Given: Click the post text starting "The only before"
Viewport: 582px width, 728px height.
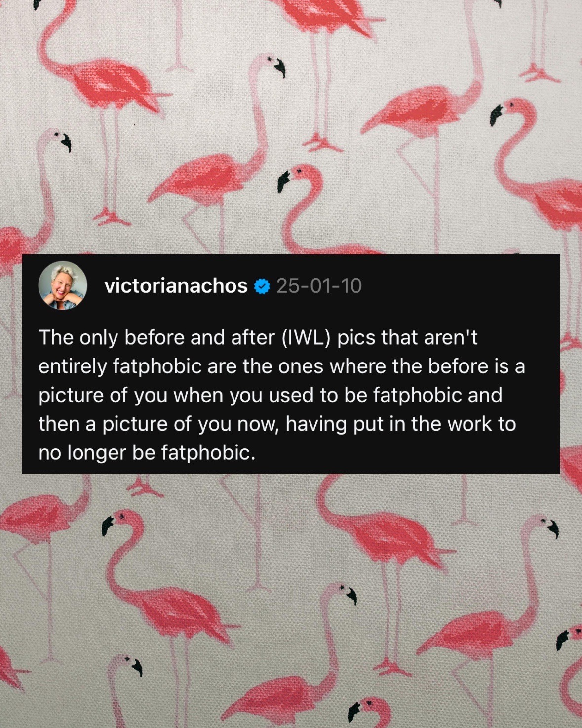Looking at the screenshot, I should pos(281,395).
